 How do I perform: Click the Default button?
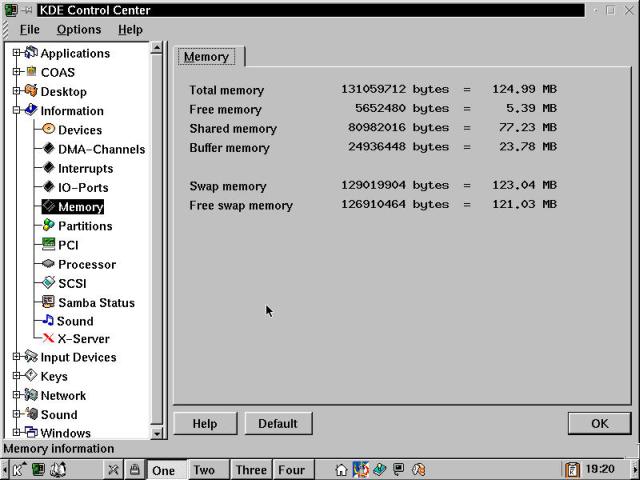(277, 423)
